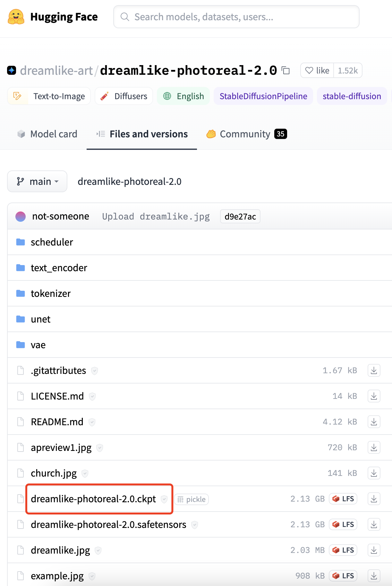
Task: Open dreamlike-photoreal-2.0.ckpt
Action: pos(93,499)
